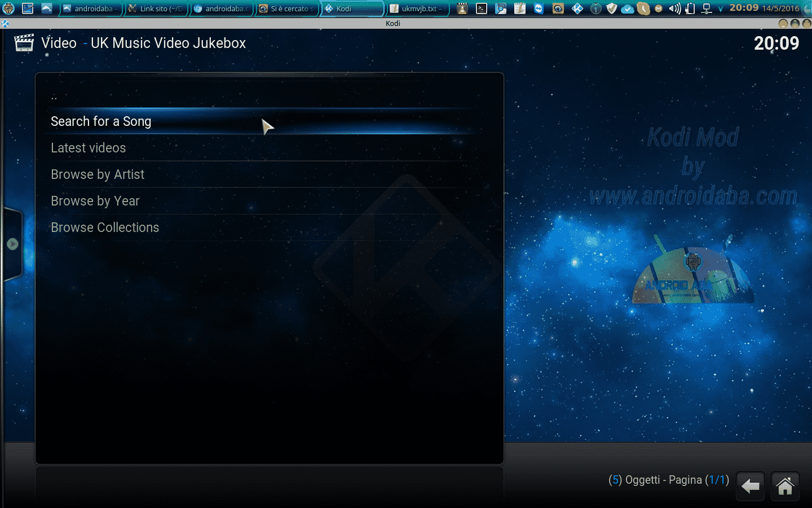The image size is (812, 508).
Task: Open the network connection tray icon
Action: coord(706,8)
